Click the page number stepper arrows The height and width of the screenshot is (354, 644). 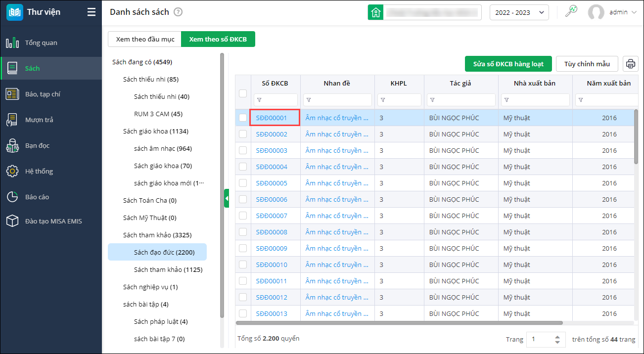pos(557,340)
